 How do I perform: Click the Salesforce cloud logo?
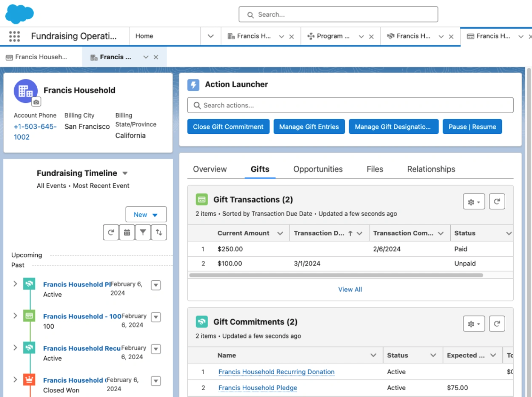[x=19, y=14]
